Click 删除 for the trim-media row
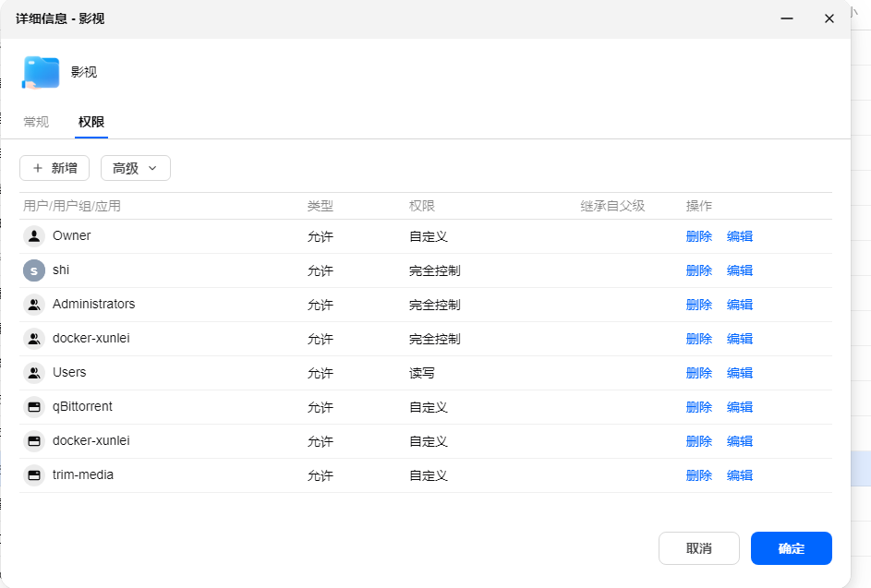This screenshot has width=871, height=588. [699, 475]
